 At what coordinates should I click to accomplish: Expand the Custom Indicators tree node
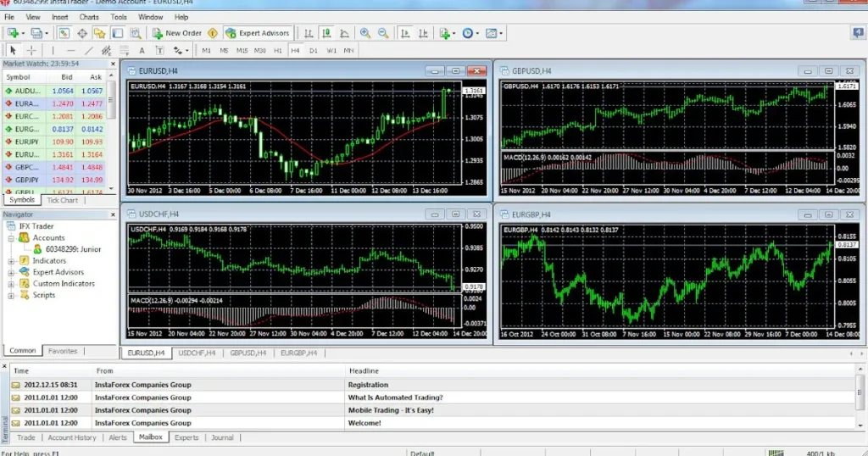tap(11, 284)
